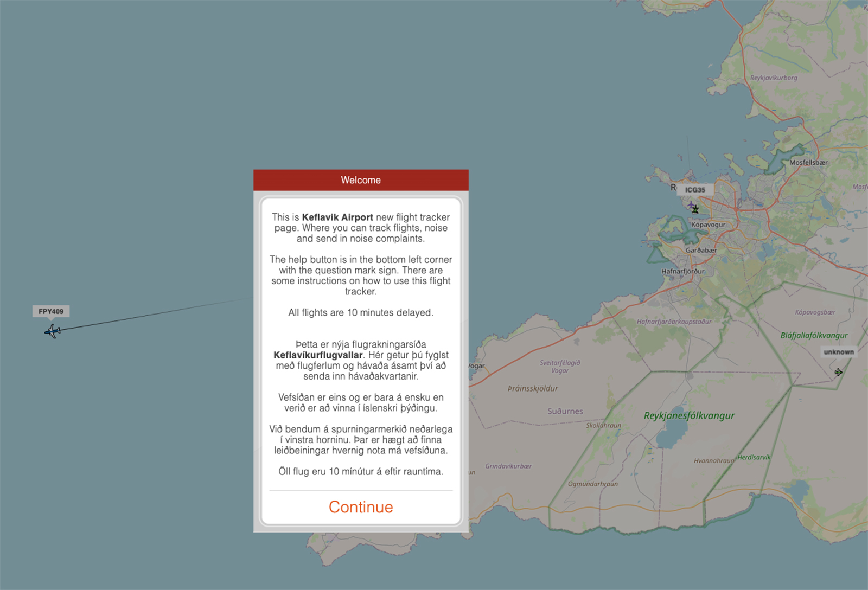Viewport: 868px width, 590px height.
Task: Click the Hafnarfjörður map label
Action: (x=683, y=271)
